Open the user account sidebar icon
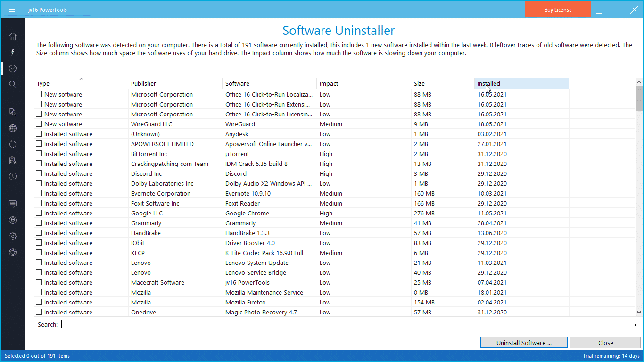The height and width of the screenshot is (362, 644). click(13, 220)
